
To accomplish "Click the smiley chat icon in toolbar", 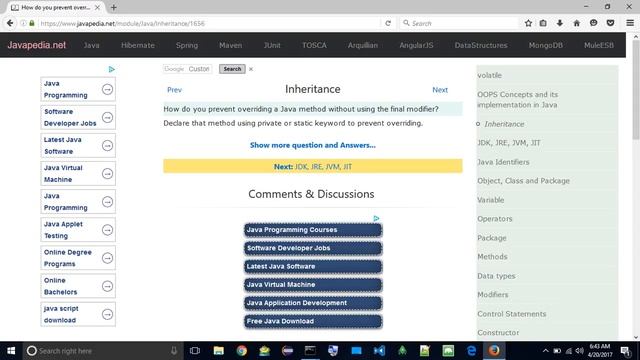I will point(593,23).
